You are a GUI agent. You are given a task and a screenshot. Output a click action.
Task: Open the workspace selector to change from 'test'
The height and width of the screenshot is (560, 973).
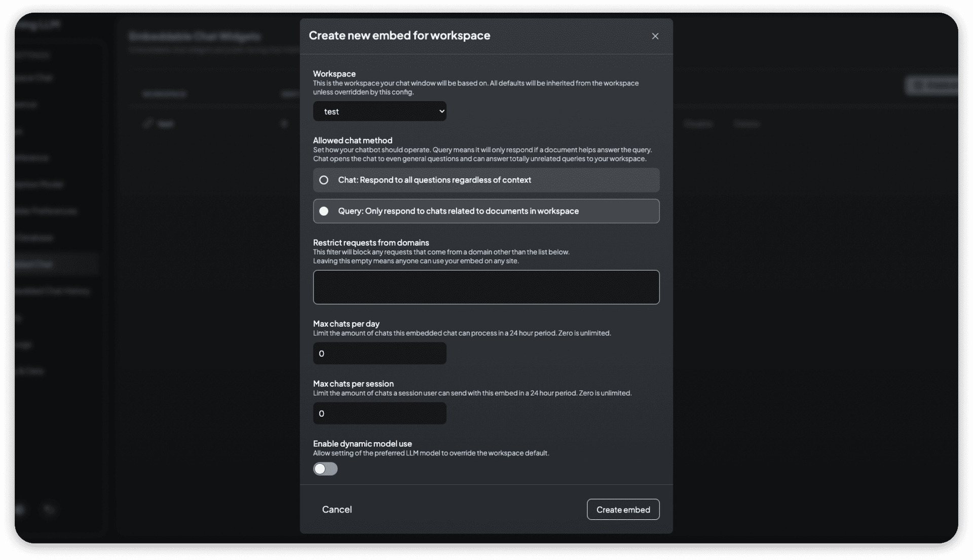(x=380, y=111)
